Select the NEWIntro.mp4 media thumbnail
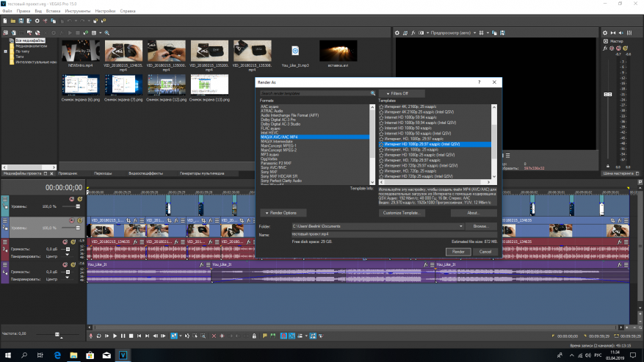Viewport: 644px width, 362px height. point(79,52)
